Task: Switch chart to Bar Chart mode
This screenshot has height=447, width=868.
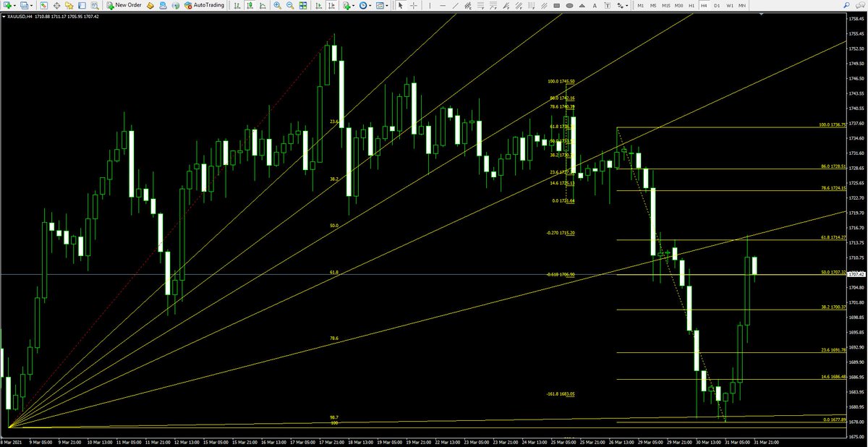Action: pos(237,5)
